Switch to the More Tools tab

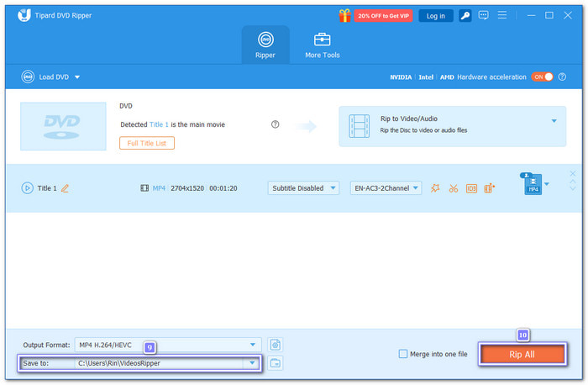click(322, 45)
